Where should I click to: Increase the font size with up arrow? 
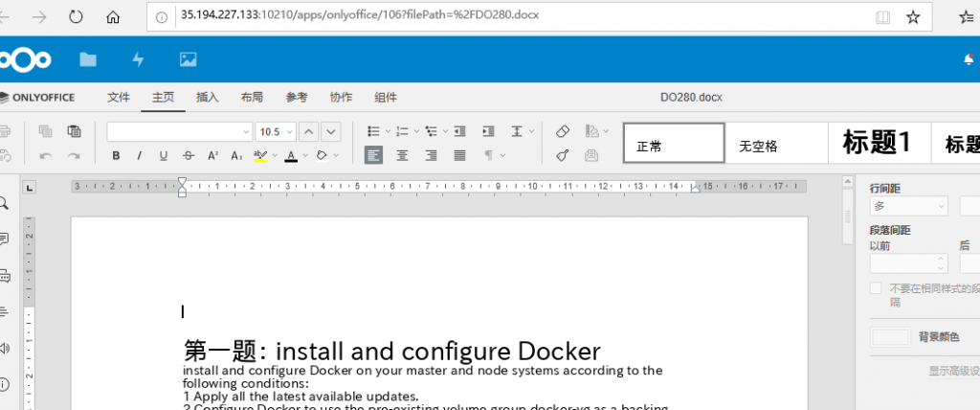pyautogui.click(x=309, y=131)
